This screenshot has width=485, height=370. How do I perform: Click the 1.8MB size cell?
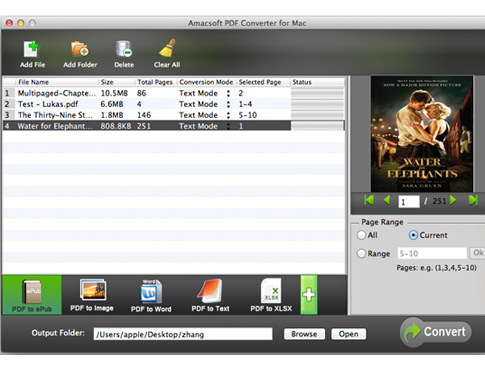(112, 115)
